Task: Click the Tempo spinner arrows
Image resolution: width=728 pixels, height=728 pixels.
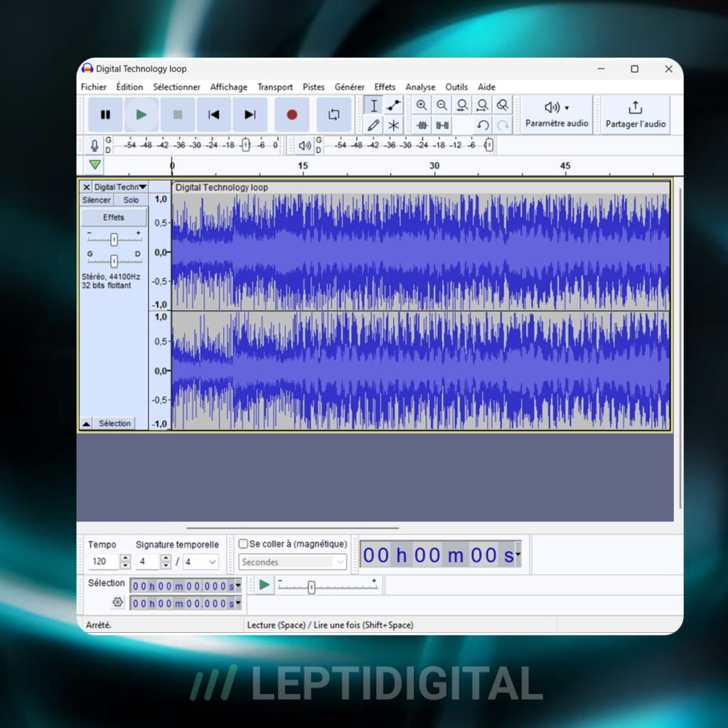Action: 125,562
